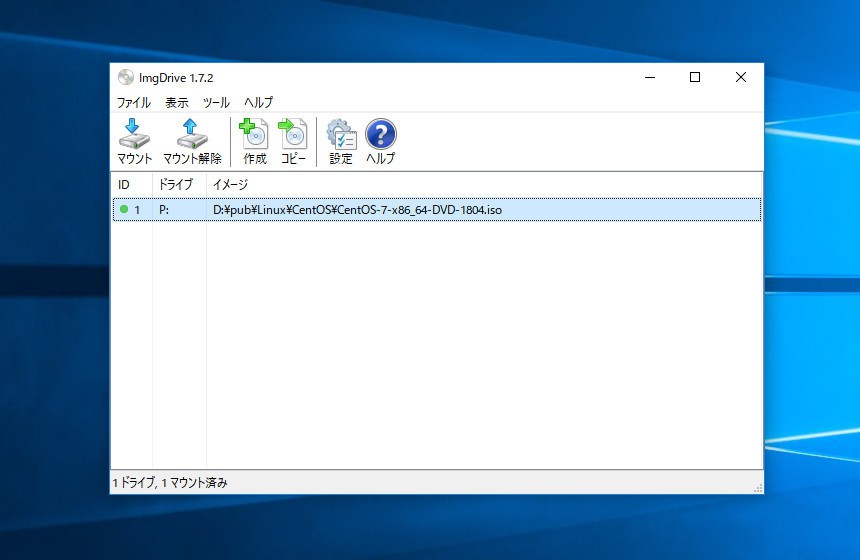
Task: Open the ヘルプ menu in the menu bar
Action: pos(258,103)
